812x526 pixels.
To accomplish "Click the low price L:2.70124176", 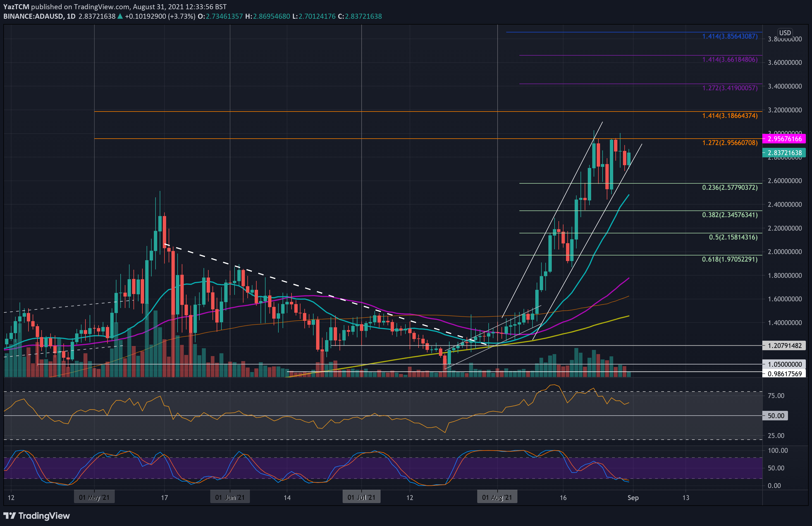I will pos(314,16).
